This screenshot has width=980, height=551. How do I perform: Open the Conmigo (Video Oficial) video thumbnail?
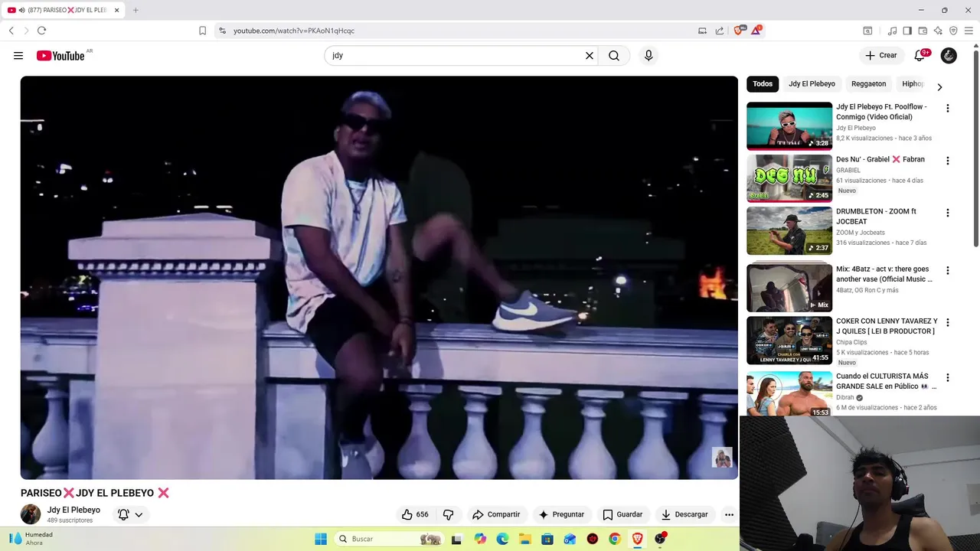pos(789,126)
